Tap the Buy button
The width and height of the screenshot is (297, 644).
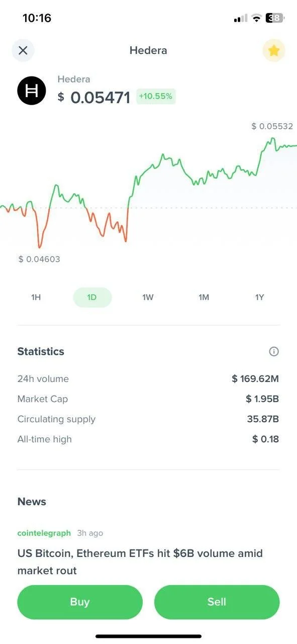[80, 602]
